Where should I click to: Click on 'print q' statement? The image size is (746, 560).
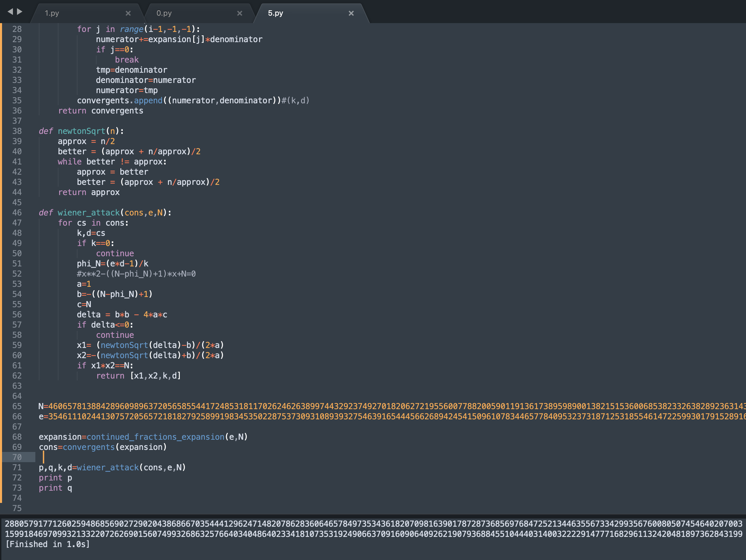[x=55, y=488]
